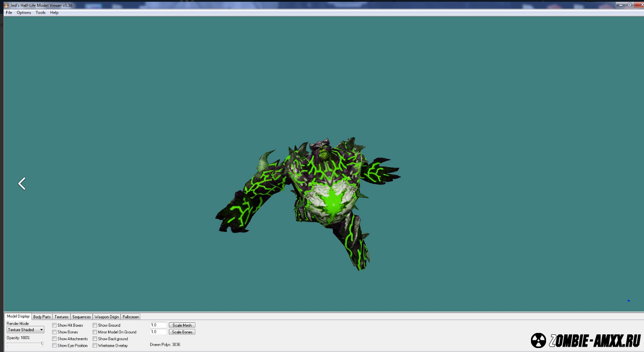
Task: Open the File menu
Action: (x=9, y=12)
